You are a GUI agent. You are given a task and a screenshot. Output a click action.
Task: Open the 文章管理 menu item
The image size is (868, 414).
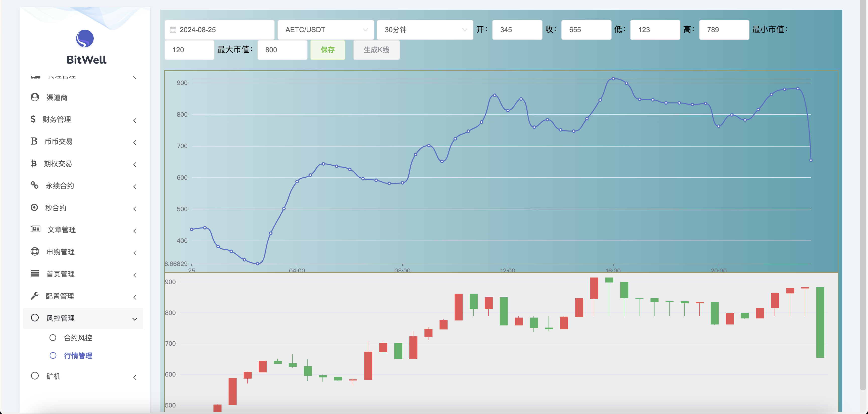tap(83, 229)
